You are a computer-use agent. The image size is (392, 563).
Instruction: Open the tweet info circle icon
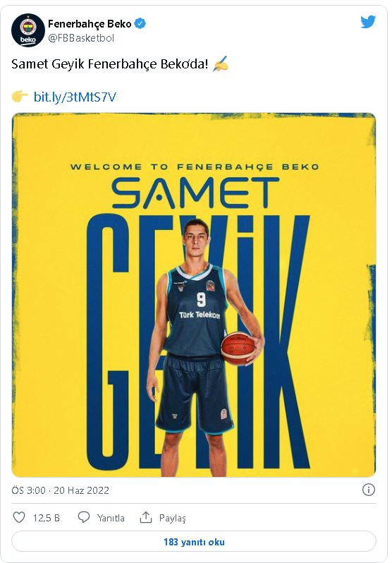[369, 490]
